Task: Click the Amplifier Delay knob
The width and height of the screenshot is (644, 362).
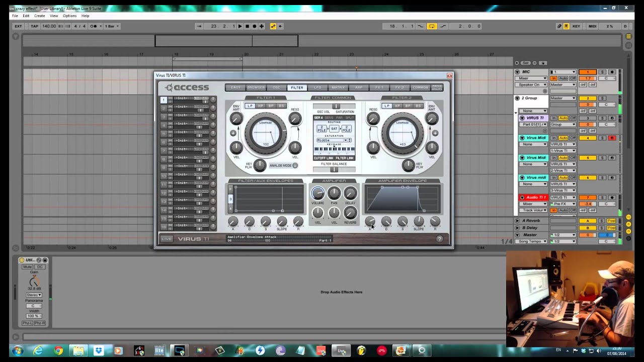Action: (350, 194)
